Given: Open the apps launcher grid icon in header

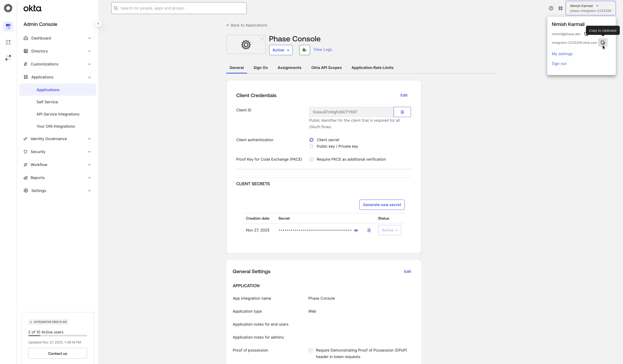Looking at the screenshot, I should (x=560, y=8).
